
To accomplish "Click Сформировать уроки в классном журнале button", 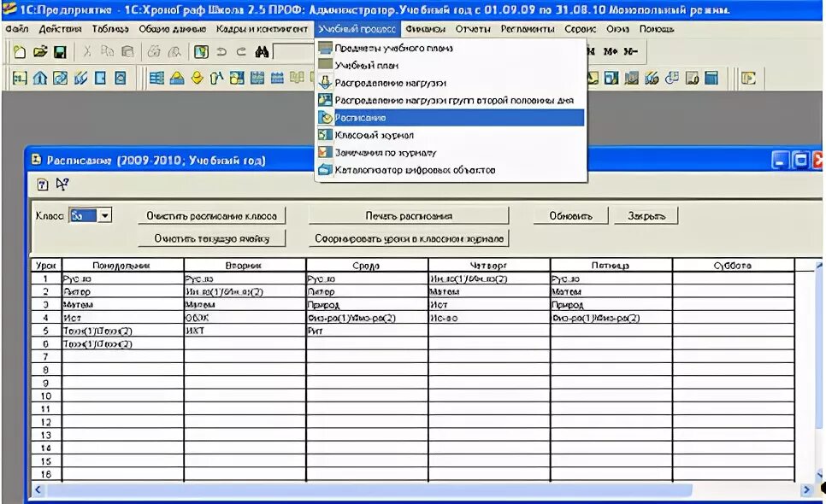I will click(x=409, y=238).
